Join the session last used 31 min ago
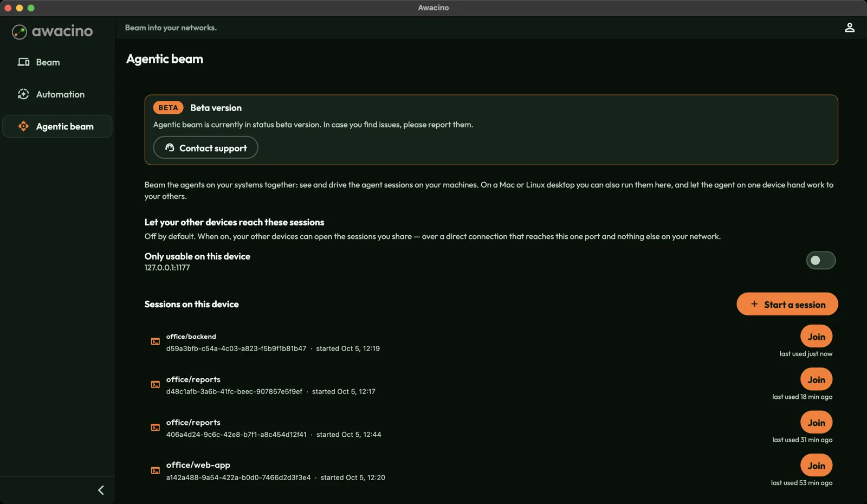Viewport: 867px width, 504px height. click(x=816, y=422)
